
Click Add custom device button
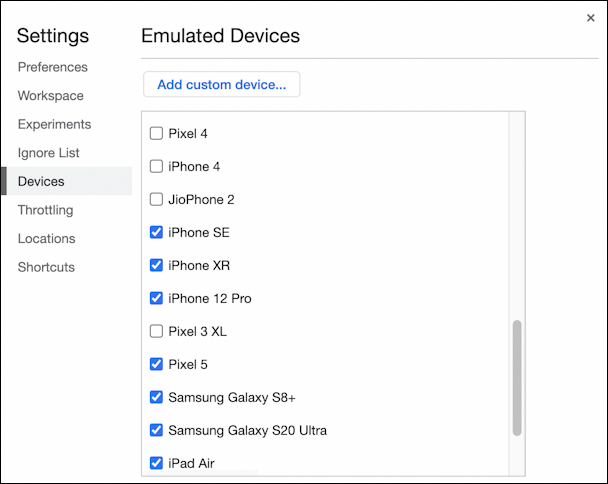point(221,84)
